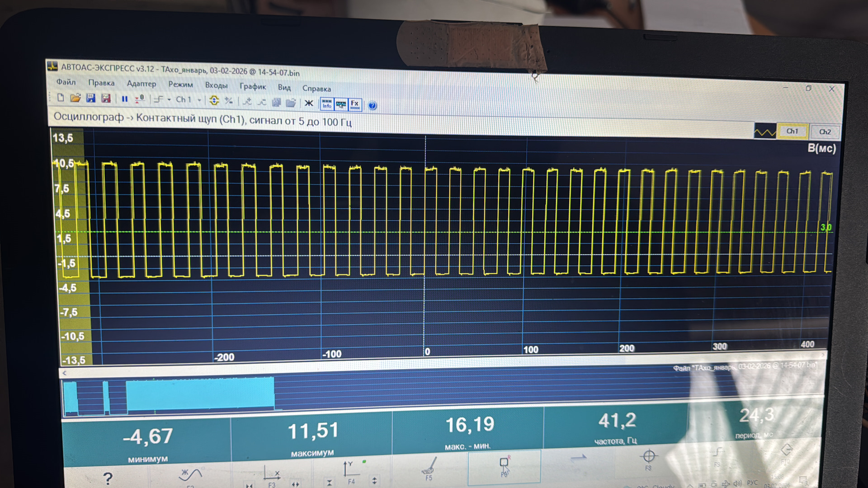Screen dimensions: 868x488
Task: Click the New file icon
Action: 61,98
